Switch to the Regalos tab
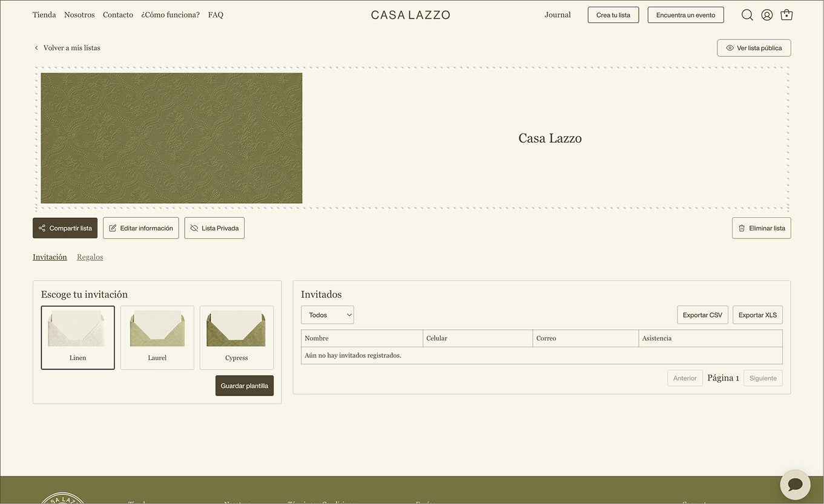 coord(90,257)
